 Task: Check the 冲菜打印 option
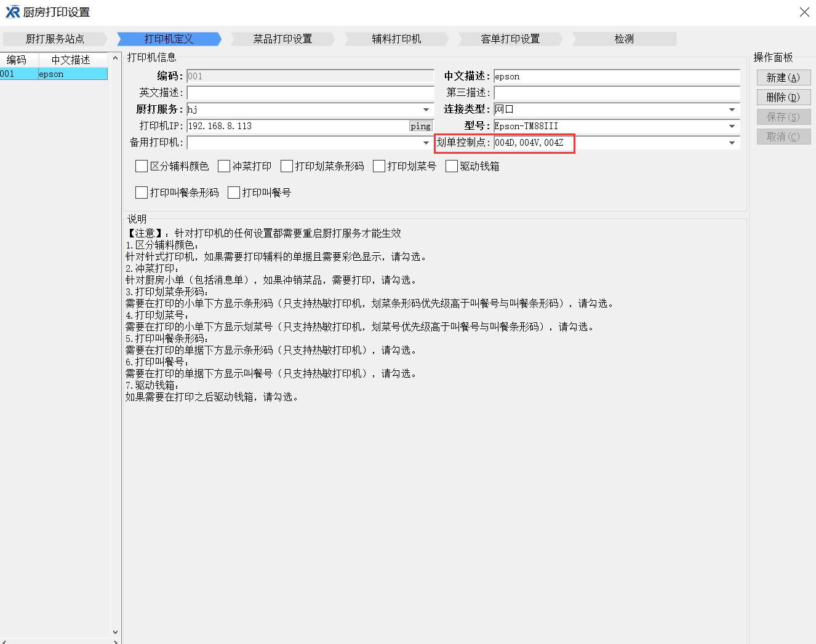[224, 166]
